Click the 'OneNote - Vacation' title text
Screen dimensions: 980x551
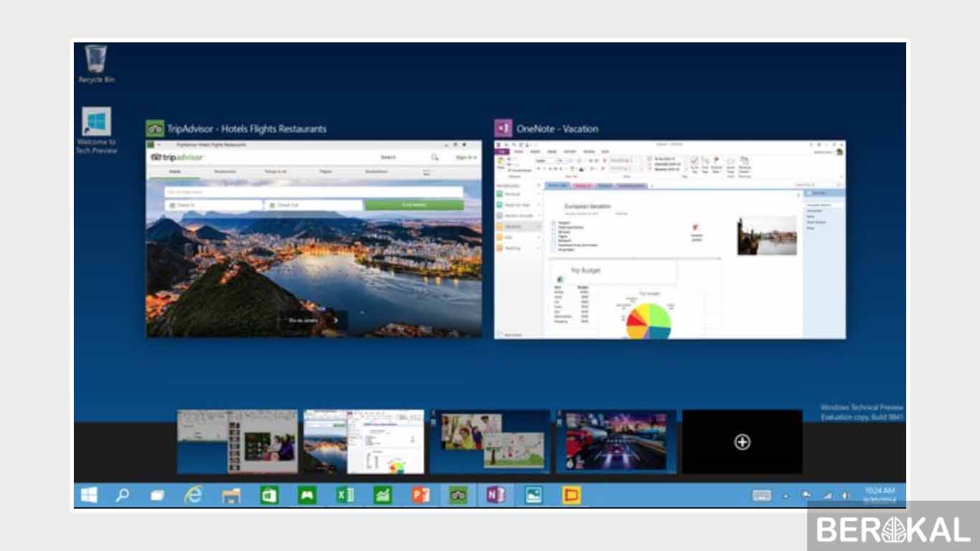click(x=557, y=129)
